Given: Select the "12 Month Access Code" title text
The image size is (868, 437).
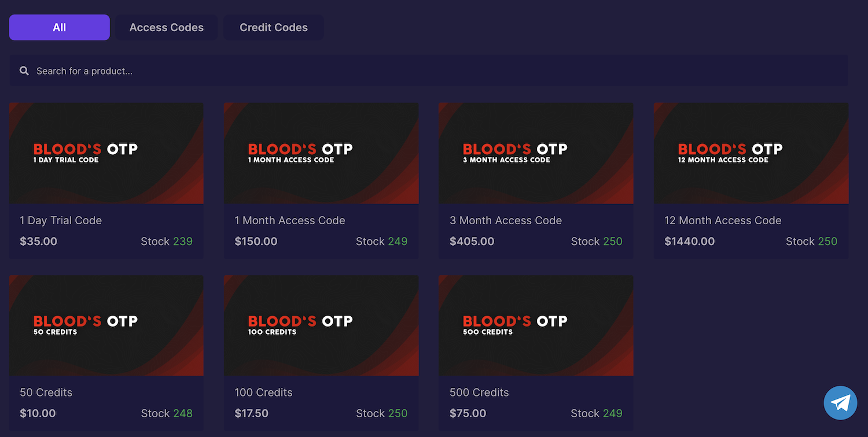Looking at the screenshot, I should (723, 220).
